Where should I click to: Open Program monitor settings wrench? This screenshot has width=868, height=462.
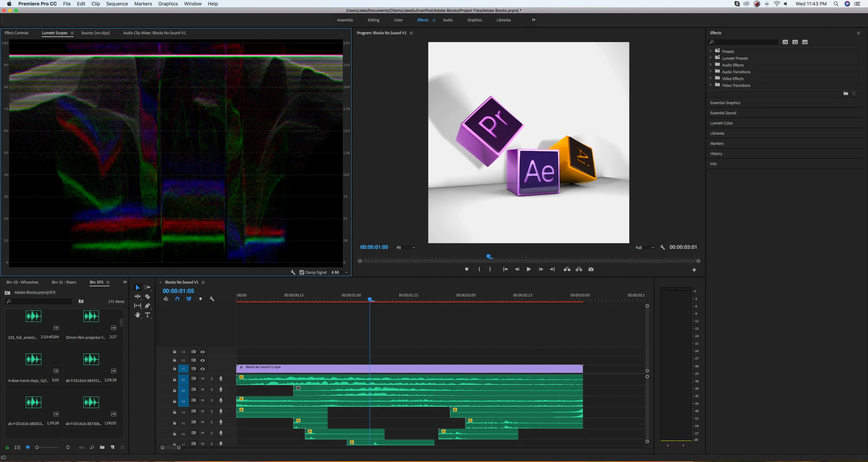pyautogui.click(x=662, y=247)
